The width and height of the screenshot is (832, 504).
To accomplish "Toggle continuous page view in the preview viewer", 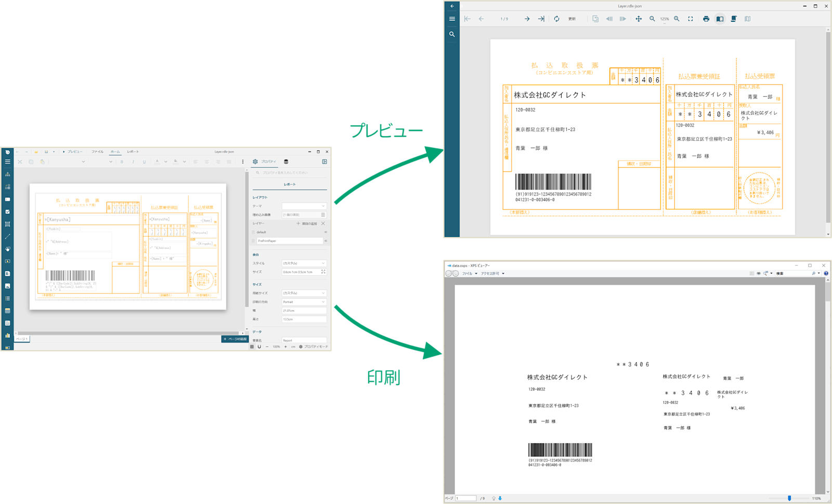I will point(734,19).
